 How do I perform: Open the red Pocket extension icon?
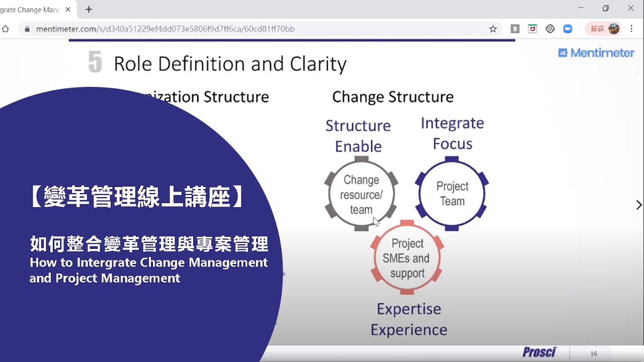click(x=532, y=29)
